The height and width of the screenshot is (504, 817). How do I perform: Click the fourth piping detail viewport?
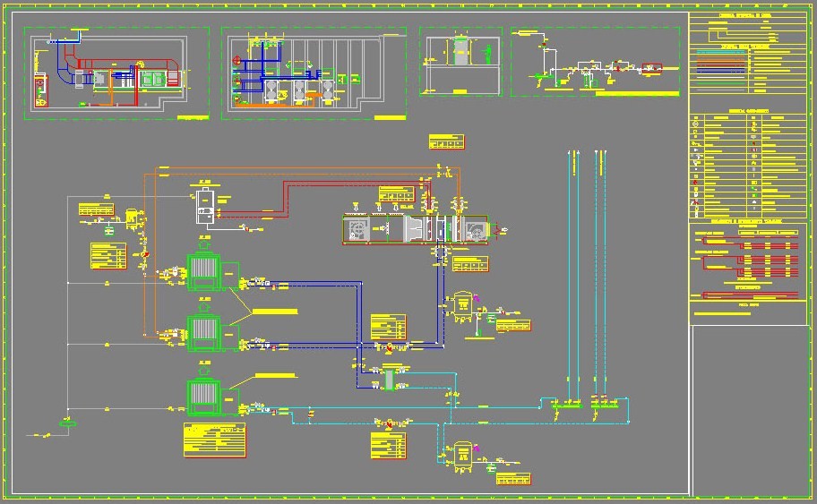[x=596, y=61]
